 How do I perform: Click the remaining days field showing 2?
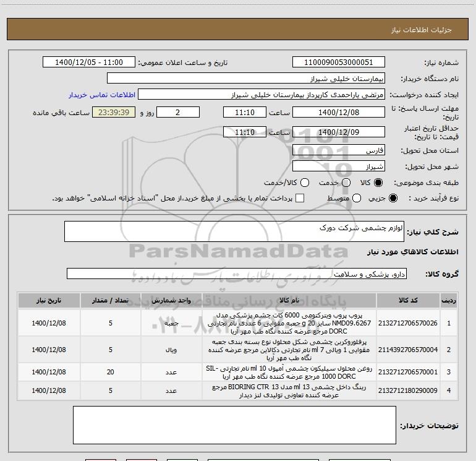point(178,112)
